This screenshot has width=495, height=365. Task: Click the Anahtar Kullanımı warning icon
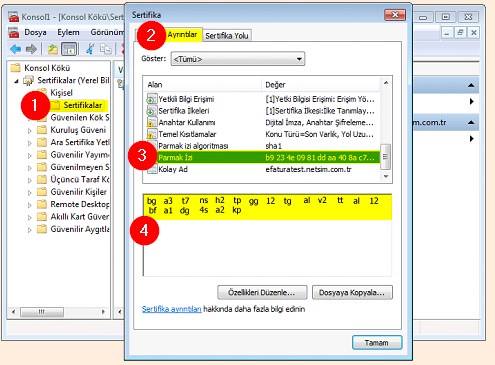point(152,122)
